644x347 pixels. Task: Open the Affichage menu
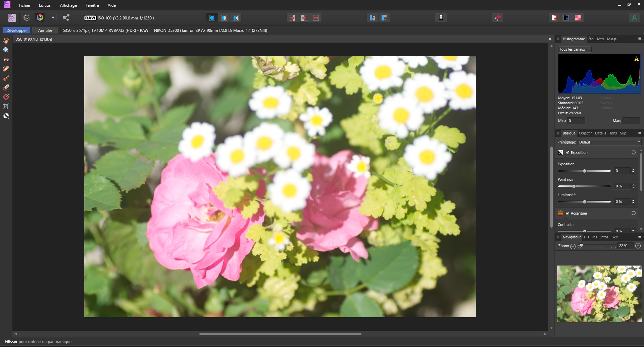pyautogui.click(x=68, y=5)
